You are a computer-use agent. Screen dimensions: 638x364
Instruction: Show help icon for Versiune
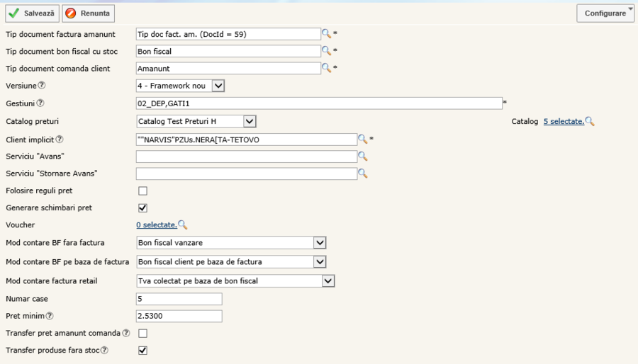42,86
